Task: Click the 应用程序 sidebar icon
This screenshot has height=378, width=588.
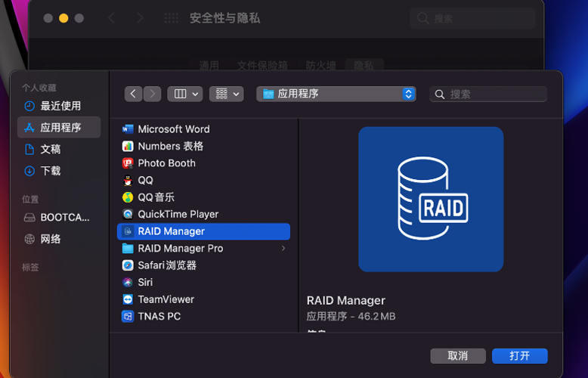Action: click(29, 128)
